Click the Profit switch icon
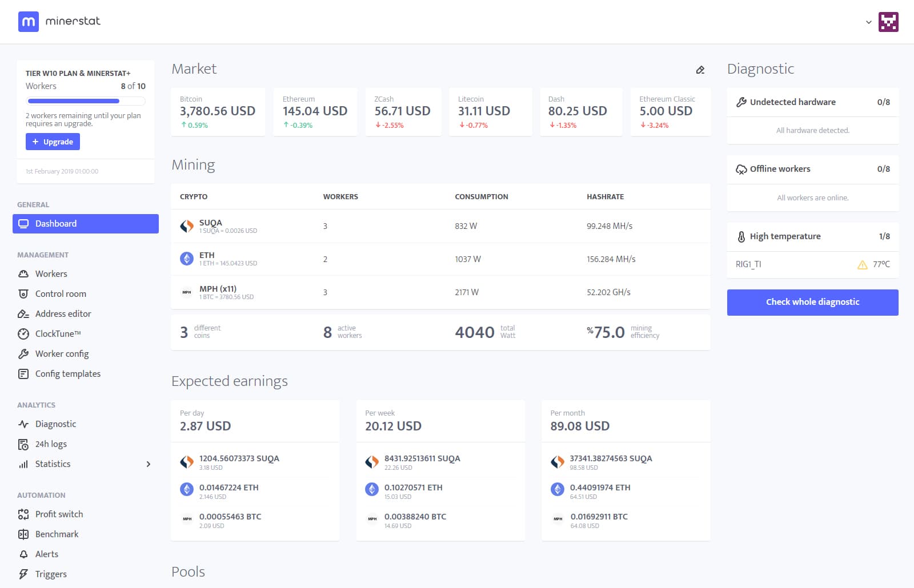914x588 pixels. pos(23,514)
